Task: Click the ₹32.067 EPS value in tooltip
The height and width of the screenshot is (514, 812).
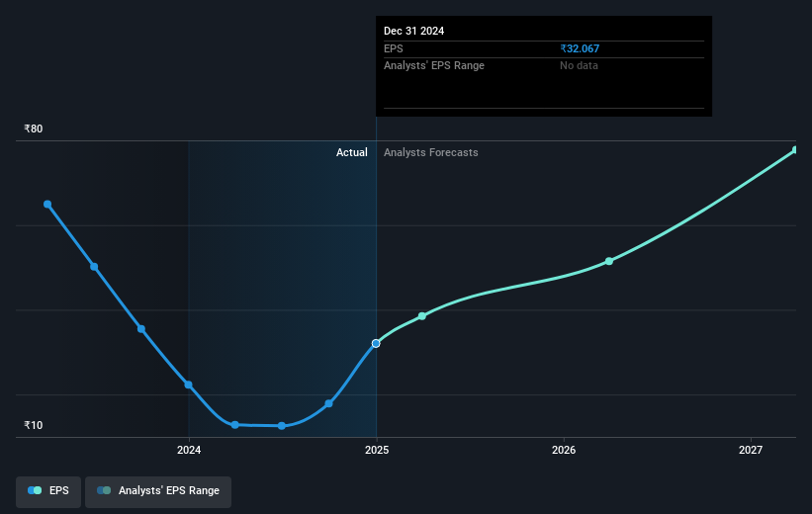Action: click(580, 48)
